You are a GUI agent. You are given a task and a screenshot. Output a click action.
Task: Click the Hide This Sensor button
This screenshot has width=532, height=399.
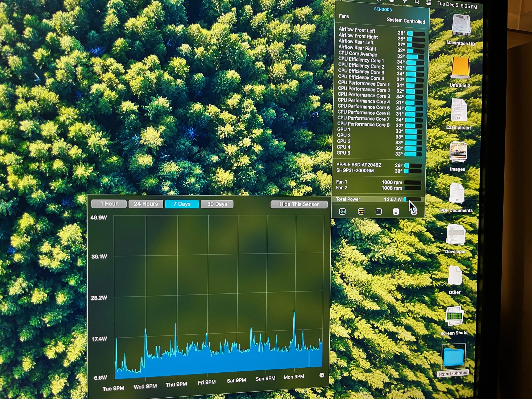(299, 204)
